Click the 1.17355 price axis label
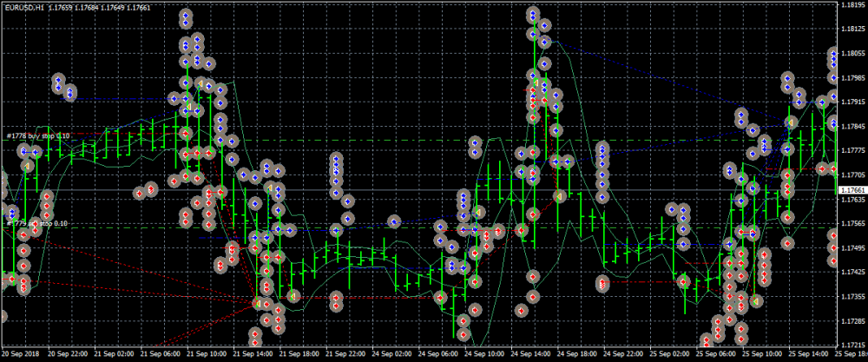This screenshot has height=362, width=868. (x=852, y=297)
